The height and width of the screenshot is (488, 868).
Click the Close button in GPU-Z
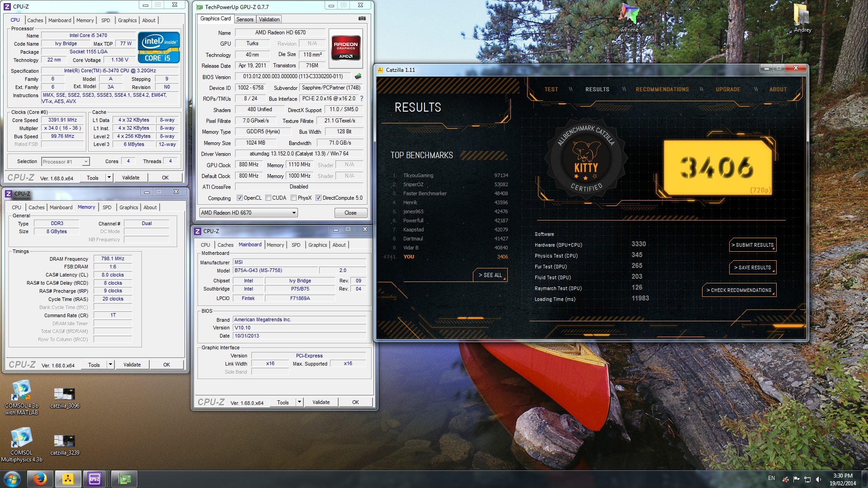pyautogui.click(x=350, y=213)
